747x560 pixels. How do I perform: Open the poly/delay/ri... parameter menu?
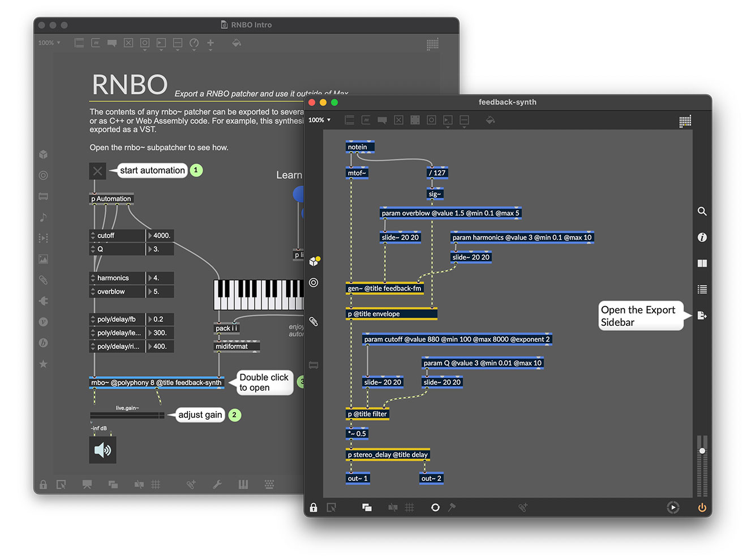coord(117,346)
